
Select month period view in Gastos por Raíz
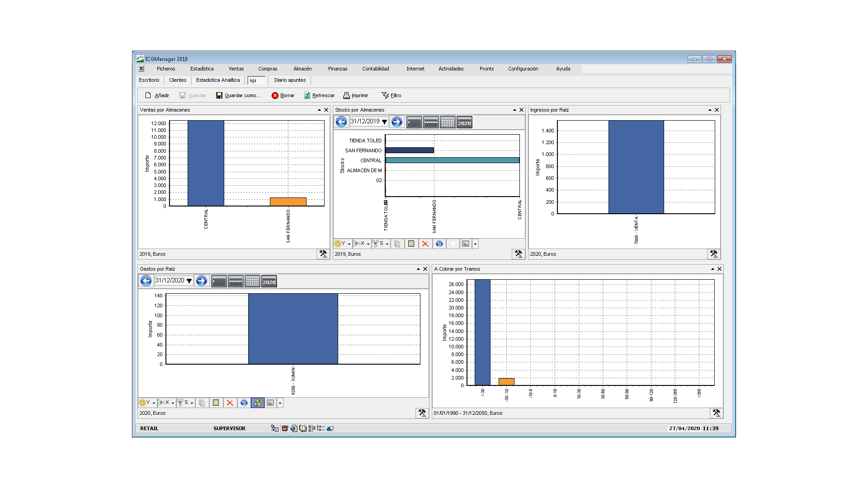tap(252, 282)
